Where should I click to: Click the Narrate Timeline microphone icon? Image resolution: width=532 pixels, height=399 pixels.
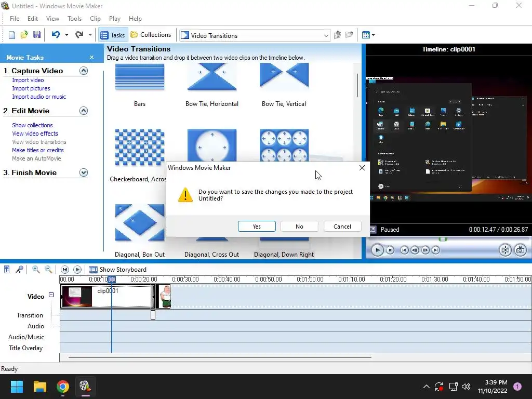tap(20, 270)
